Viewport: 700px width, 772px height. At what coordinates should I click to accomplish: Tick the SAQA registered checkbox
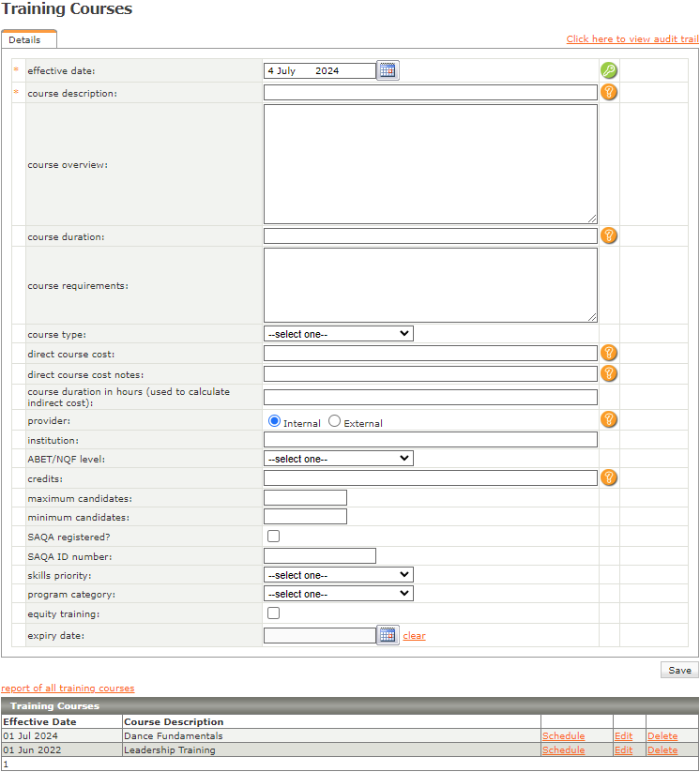click(x=274, y=537)
